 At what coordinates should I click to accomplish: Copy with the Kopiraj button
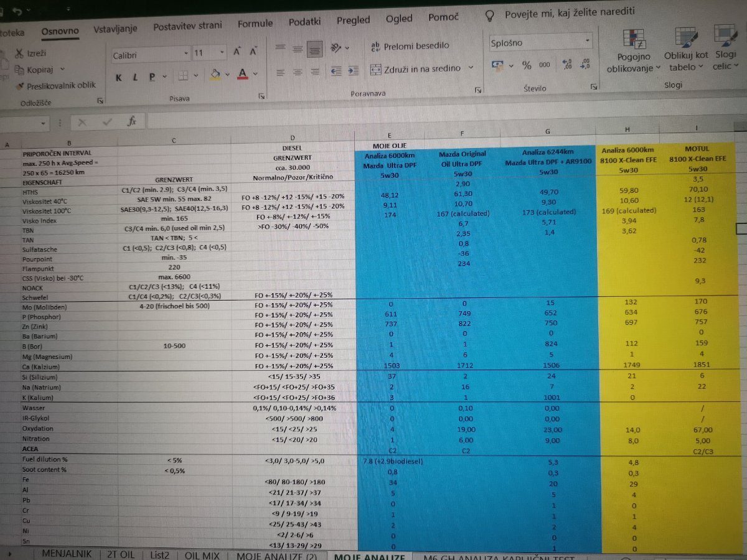click(x=35, y=70)
